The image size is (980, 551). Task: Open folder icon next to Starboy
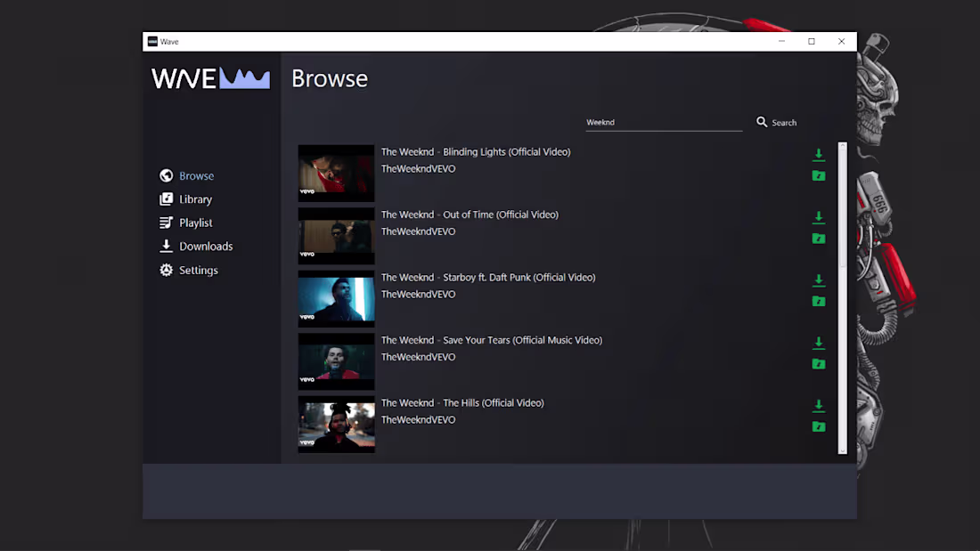pos(819,301)
